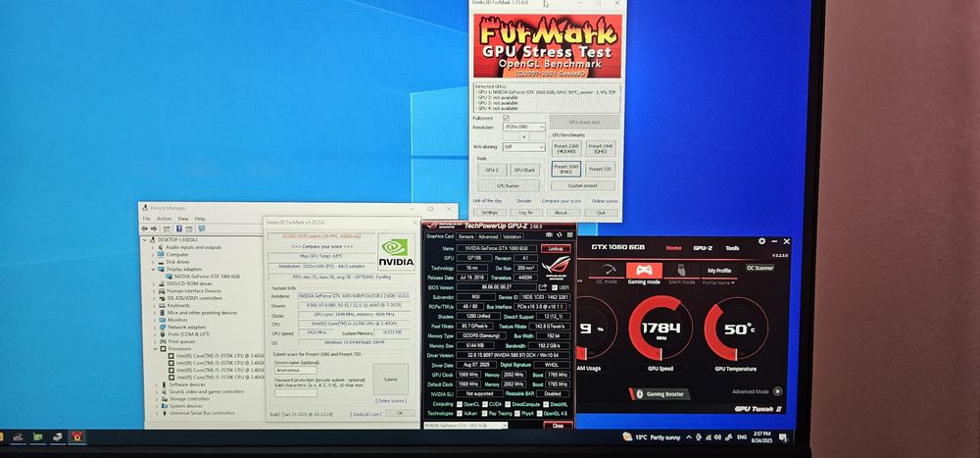Viewport: 980px width, 458px height.
Task: Toggle UEFI checkbox in GPU-Z
Action: click(x=554, y=287)
